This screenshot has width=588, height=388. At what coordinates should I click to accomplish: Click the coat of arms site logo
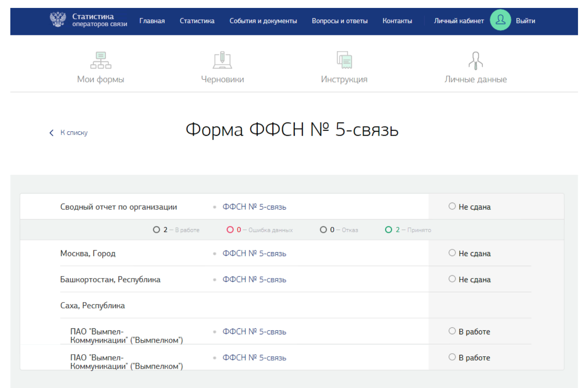[x=58, y=20]
